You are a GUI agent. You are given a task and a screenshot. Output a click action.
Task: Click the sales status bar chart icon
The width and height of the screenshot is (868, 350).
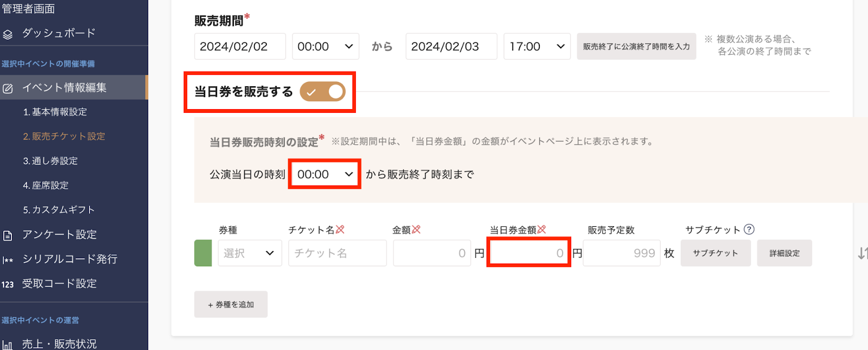tap(8, 345)
